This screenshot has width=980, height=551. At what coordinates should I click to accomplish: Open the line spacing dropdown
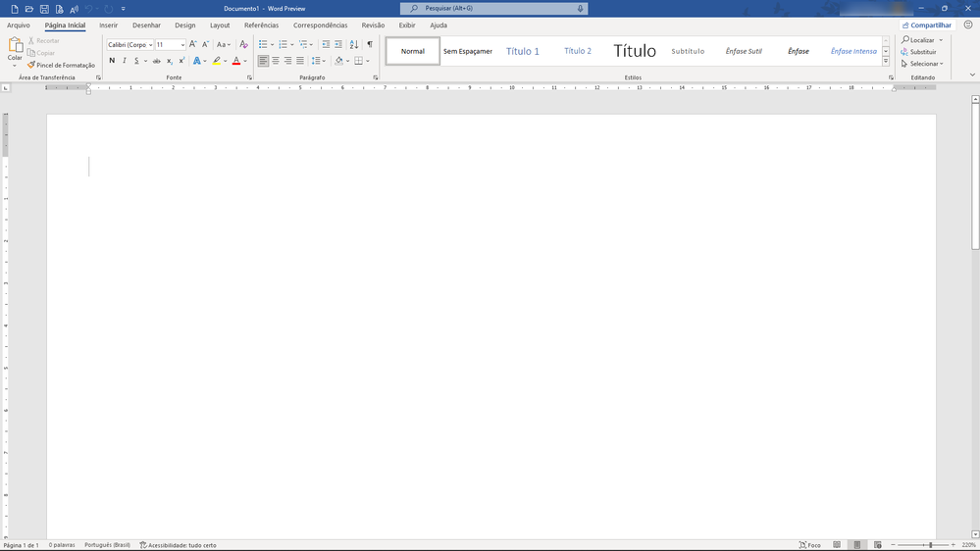[324, 61]
